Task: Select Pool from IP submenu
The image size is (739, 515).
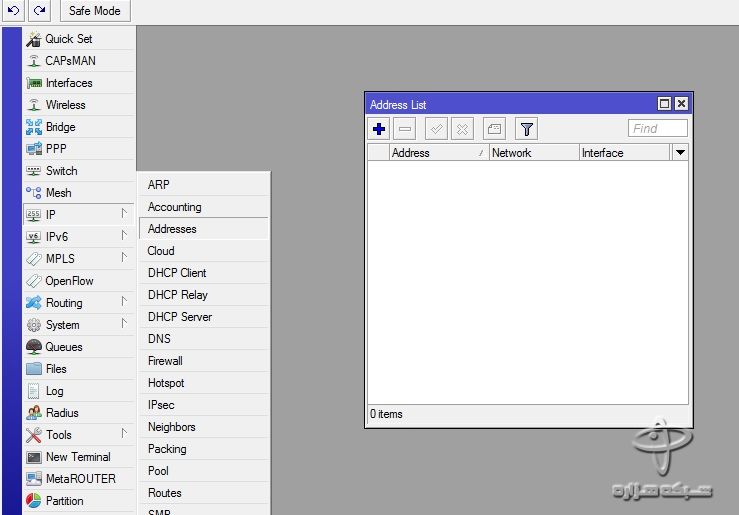Action: coord(204,471)
